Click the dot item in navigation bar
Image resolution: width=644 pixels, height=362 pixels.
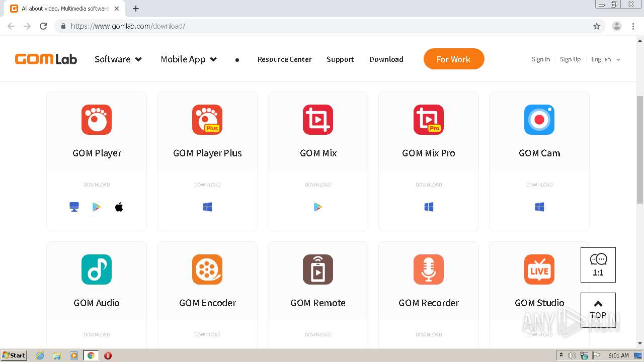[237, 60]
